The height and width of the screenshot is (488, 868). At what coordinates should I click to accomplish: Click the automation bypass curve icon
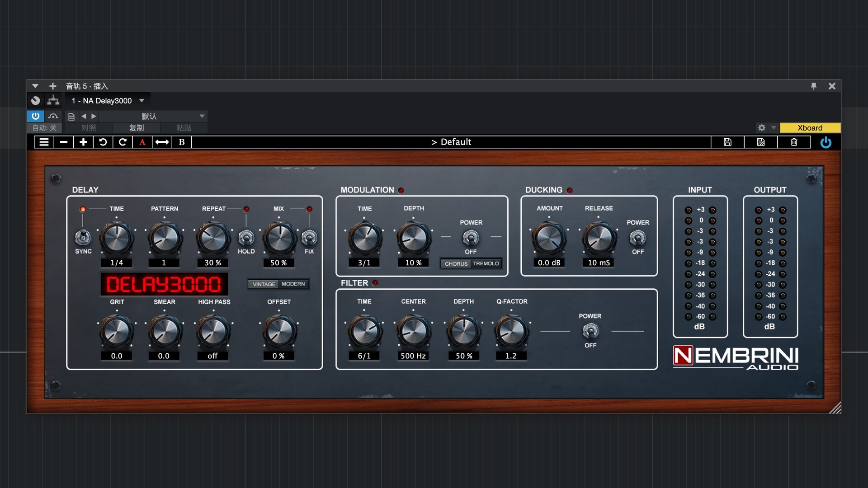(x=53, y=116)
